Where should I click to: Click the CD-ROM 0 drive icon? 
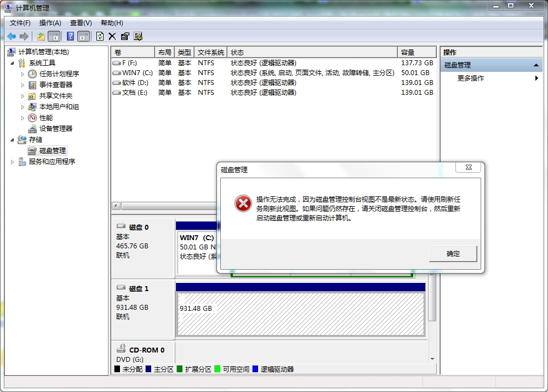point(121,348)
